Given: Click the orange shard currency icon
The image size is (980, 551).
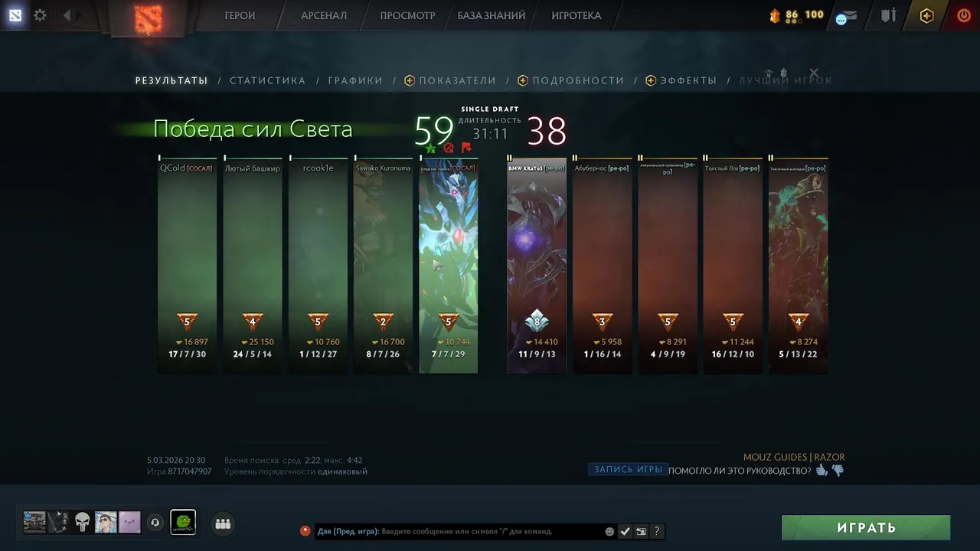Looking at the screenshot, I should pyautogui.click(x=775, y=15).
